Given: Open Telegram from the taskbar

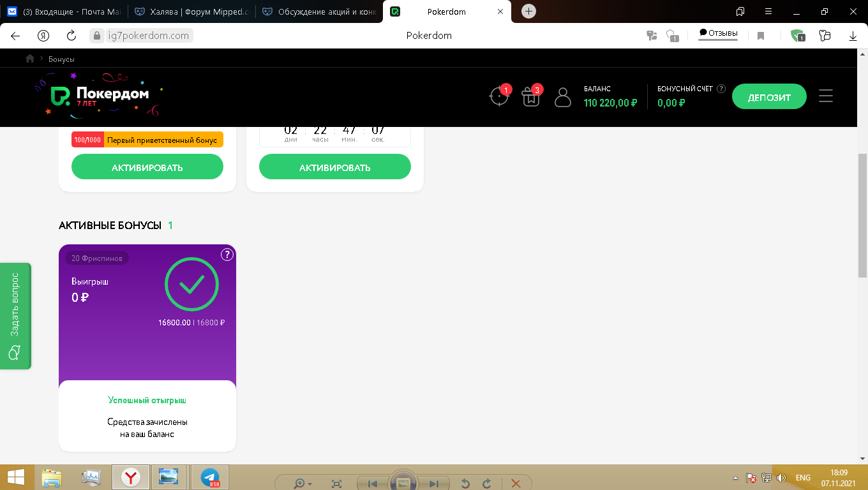Looking at the screenshot, I should point(210,478).
